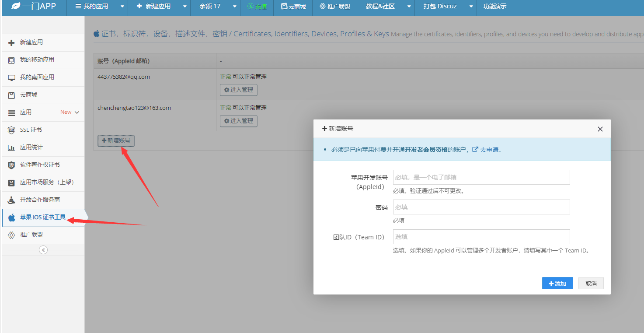The height and width of the screenshot is (333, 644).
Task: Focus the 团队ID Team ID input field
Action: tap(481, 237)
